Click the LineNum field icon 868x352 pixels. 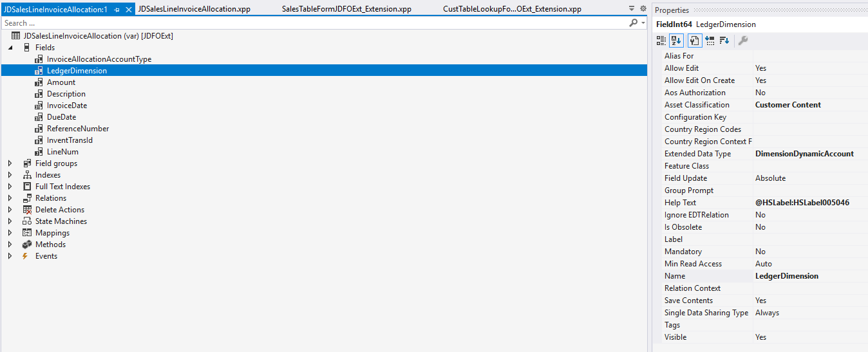pyautogui.click(x=39, y=152)
